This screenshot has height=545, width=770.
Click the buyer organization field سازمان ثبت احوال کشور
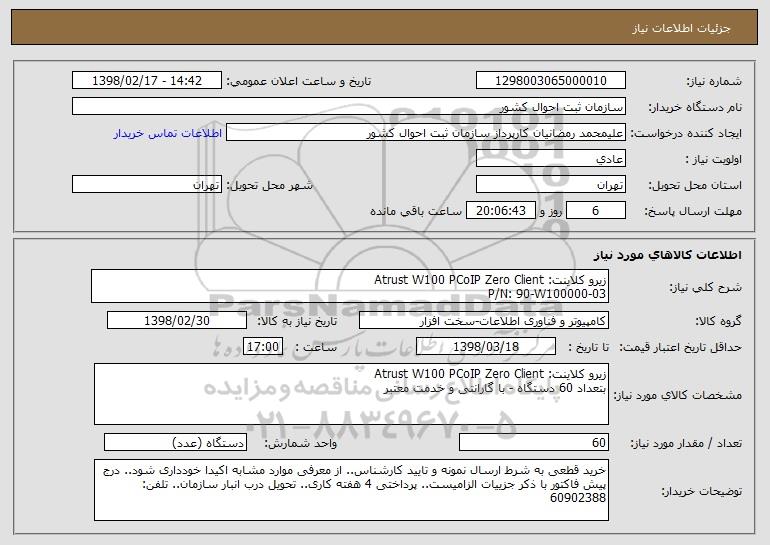pyautogui.click(x=349, y=107)
